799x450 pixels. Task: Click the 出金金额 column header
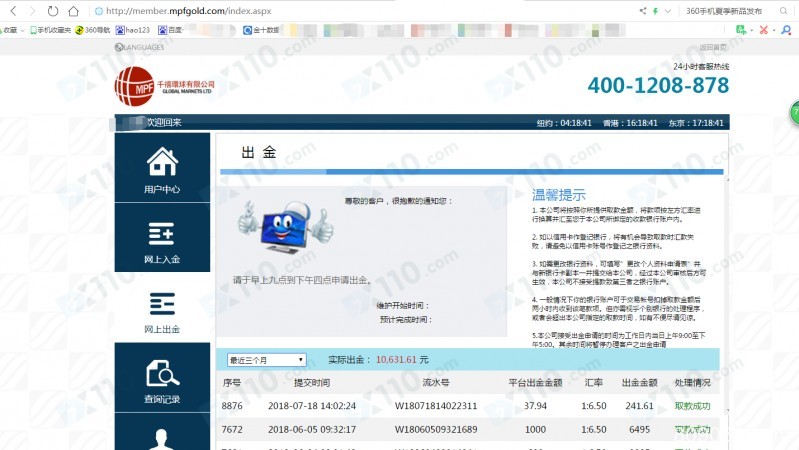point(640,382)
